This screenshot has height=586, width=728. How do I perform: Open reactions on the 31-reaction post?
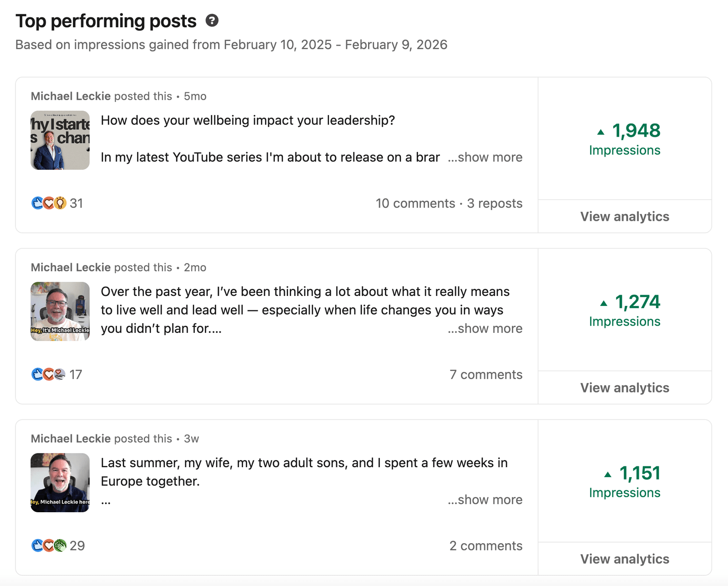57,203
